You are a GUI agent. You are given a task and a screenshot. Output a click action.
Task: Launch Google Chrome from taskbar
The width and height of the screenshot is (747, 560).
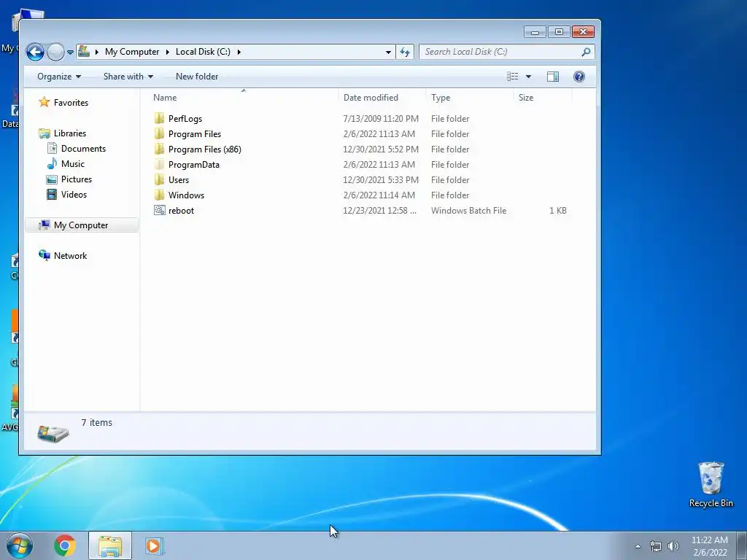(65, 545)
